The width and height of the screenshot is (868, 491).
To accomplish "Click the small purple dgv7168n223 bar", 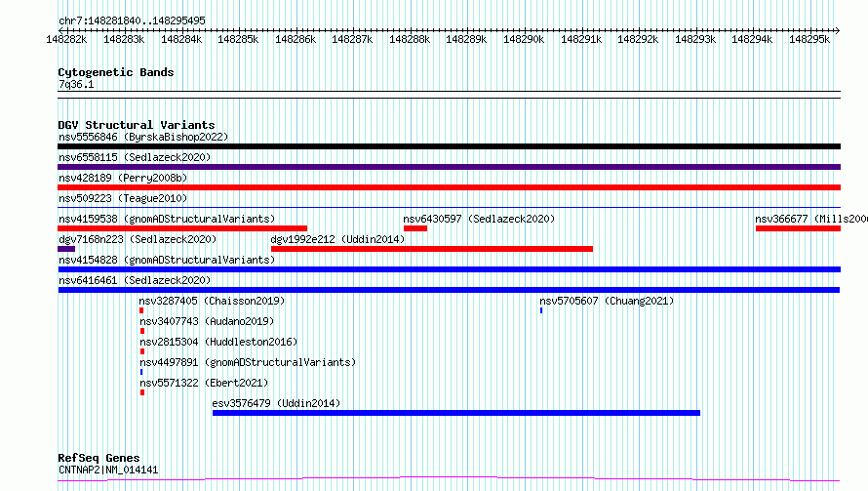I will pyautogui.click(x=66, y=249).
